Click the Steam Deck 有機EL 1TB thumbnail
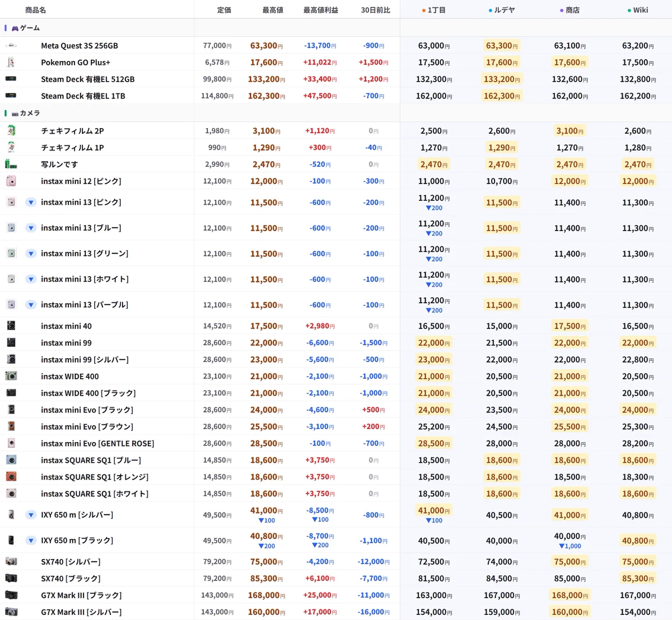 [x=11, y=96]
